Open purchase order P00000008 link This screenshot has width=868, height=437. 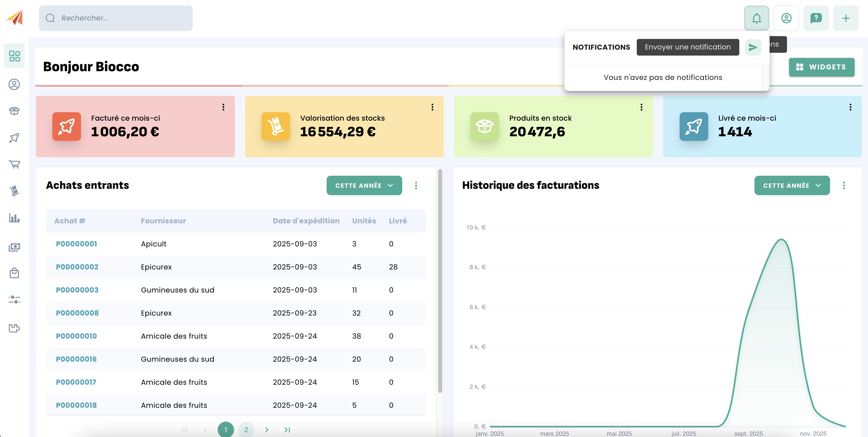[x=77, y=313]
